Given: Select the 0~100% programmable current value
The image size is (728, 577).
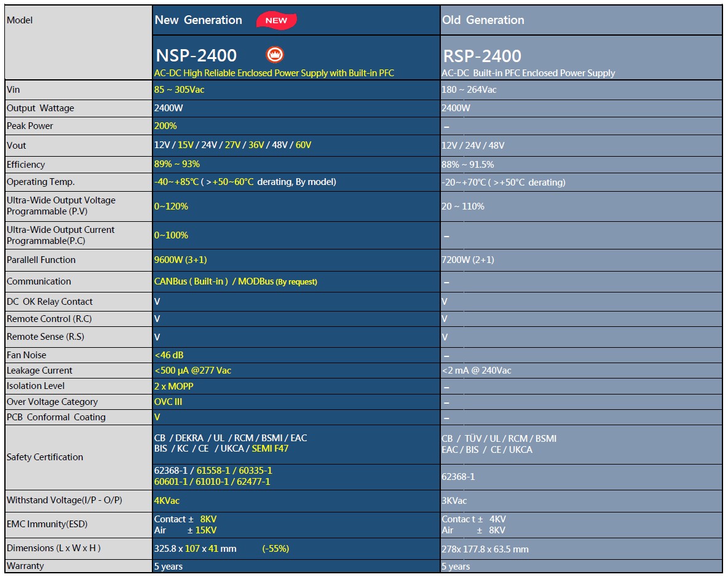Looking at the screenshot, I should pos(171,235).
